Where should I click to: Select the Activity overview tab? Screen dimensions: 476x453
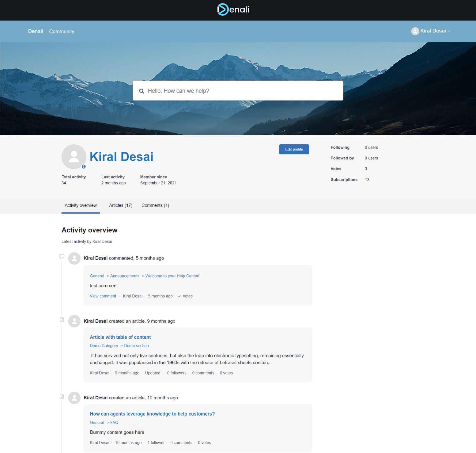click(x=81, y=205)
